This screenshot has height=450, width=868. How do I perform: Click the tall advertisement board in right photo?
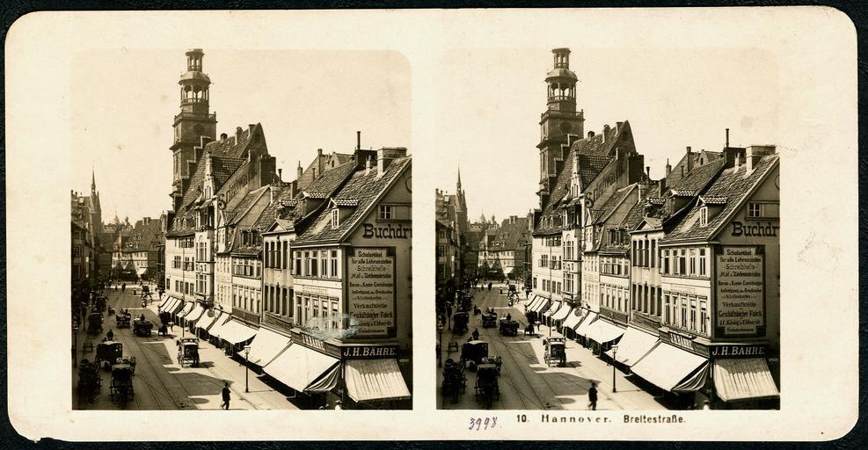[x=739, y=289]
